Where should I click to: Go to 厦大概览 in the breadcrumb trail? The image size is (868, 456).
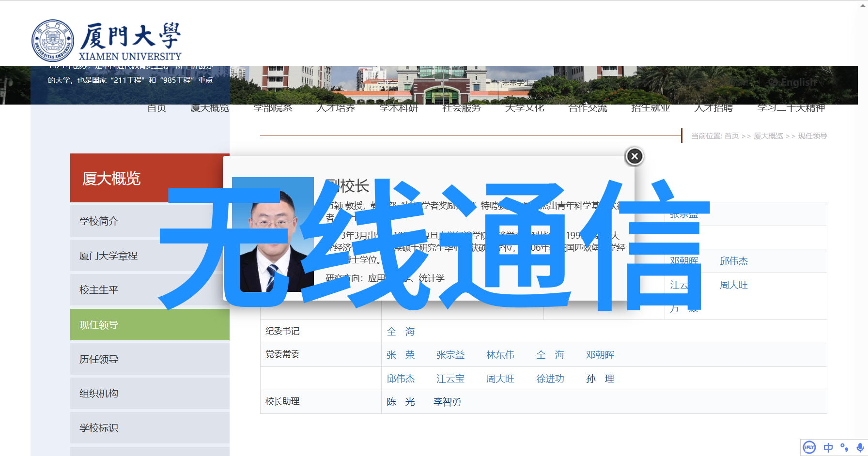(x=768, y=136)
